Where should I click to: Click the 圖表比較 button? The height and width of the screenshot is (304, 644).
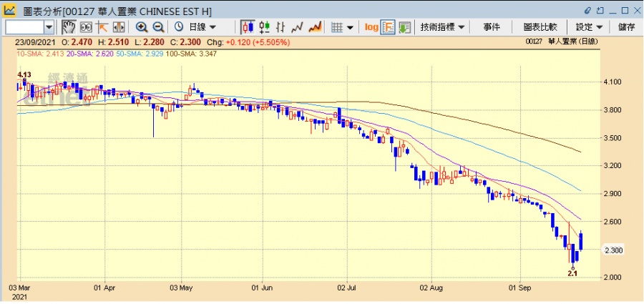(540, 27)
